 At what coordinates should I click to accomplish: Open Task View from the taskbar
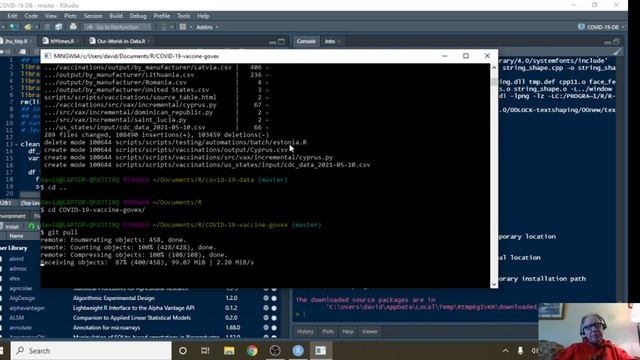pyautogui.click(x=205, y=351)
